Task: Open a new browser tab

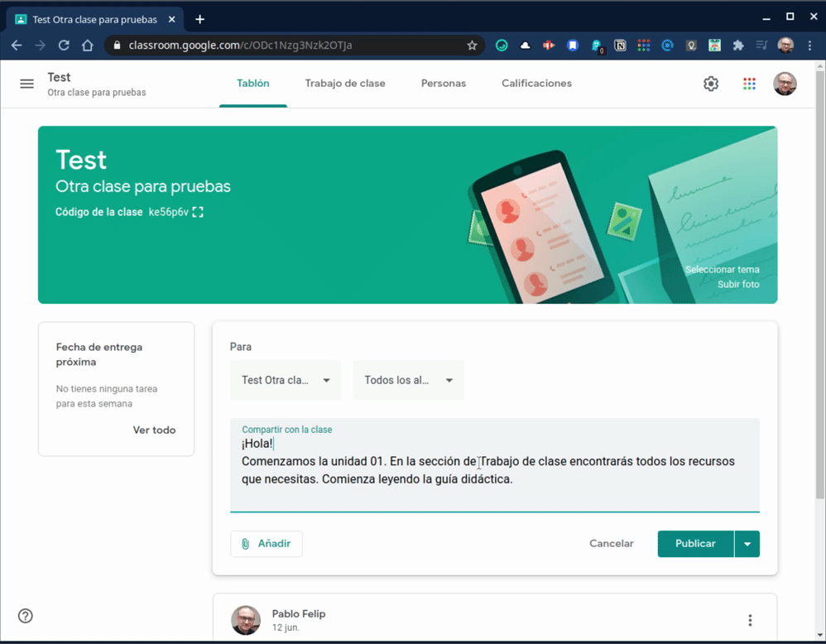Action: (199, 20)
